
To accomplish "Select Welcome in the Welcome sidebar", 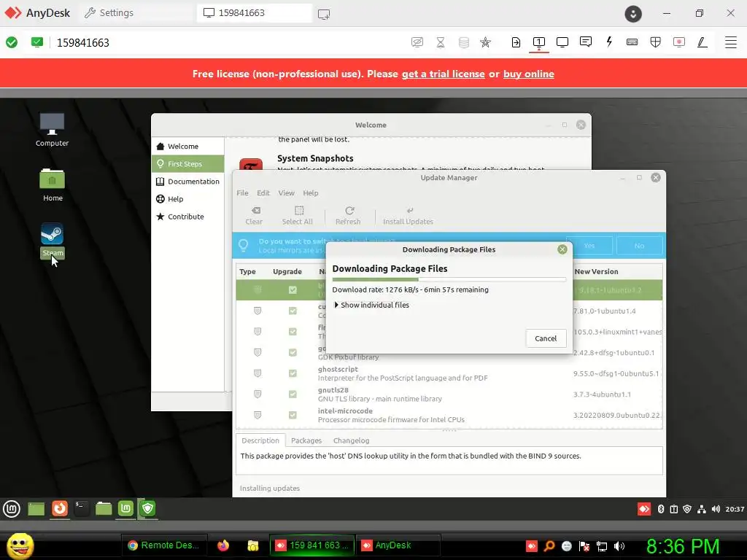I will pyautogui.click(x=187, y=146).
